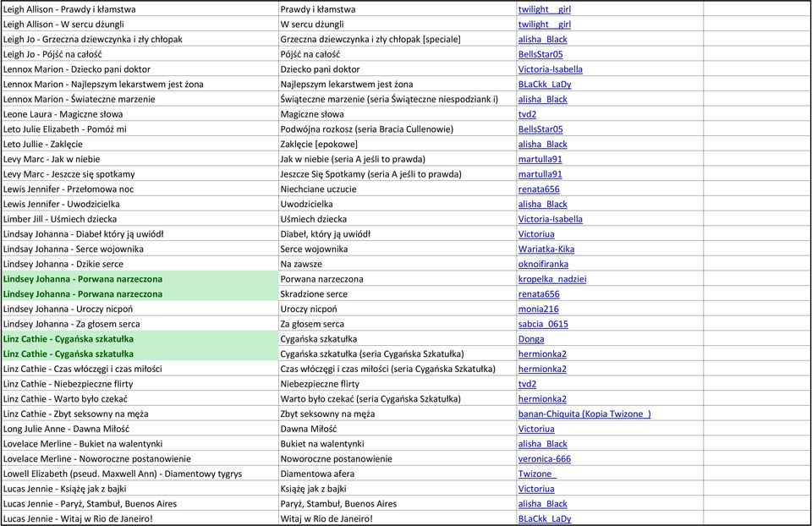Select cell Linz Cathie - Niebezpieczne flirty
This screenshot has width=812, height=526.
click(140, 385)
